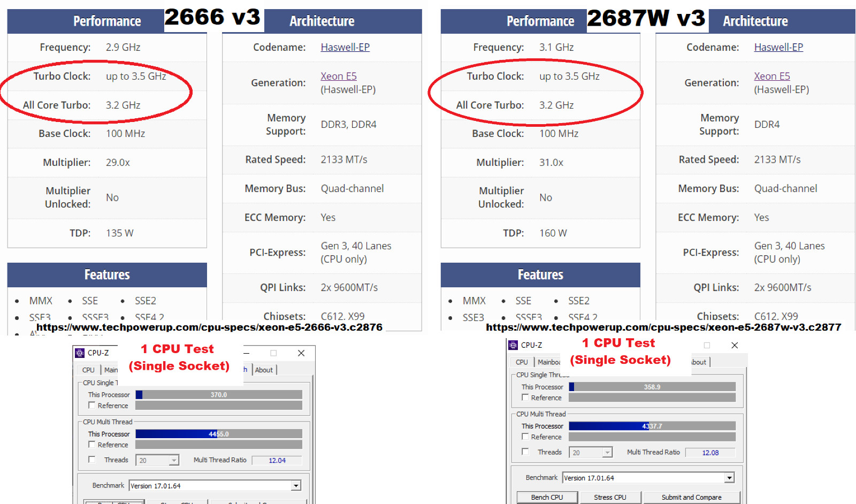
Task: Open Xeon E5 generation link on 2687W v3 page
Action: (772, 76)
